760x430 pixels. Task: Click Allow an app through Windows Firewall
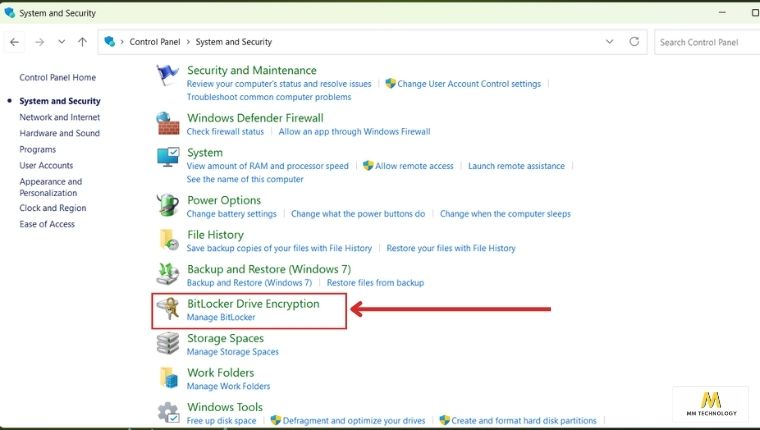coord(354,131)
